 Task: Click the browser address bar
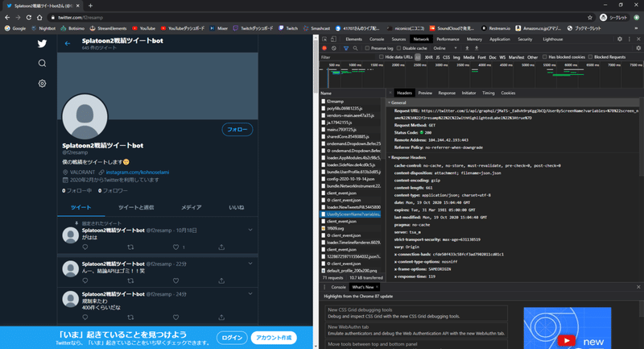pyautogui.click(x=316, y=17)
